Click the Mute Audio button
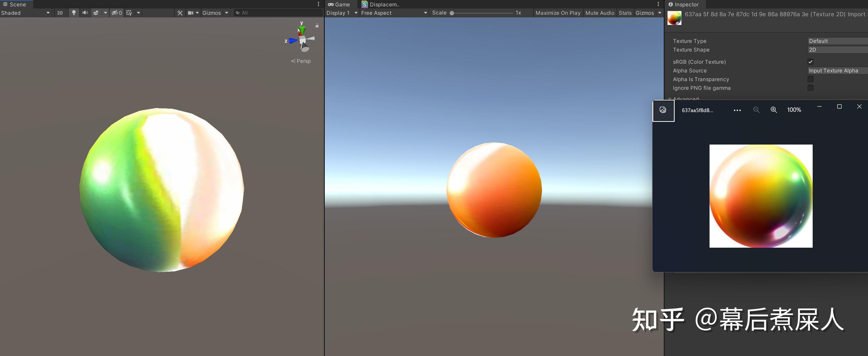Image resolution: width=868 pixels, height=356 pixels. coord(600,13)
